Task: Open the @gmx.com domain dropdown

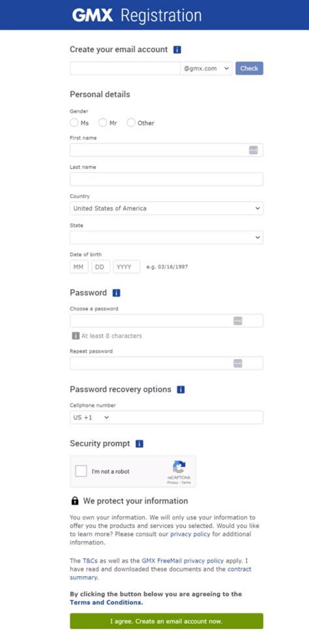Action: (206, 68)
